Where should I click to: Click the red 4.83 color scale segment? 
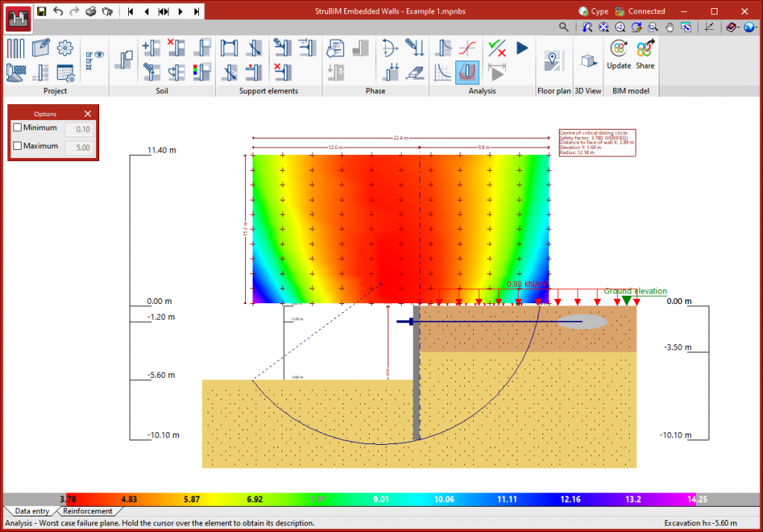coord(129,498)
